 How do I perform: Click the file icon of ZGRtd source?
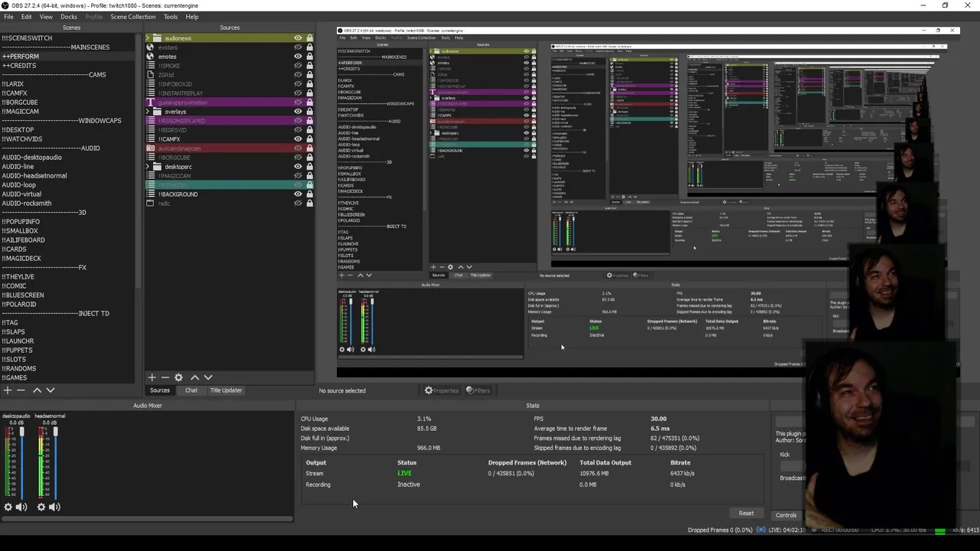(150, 75)
